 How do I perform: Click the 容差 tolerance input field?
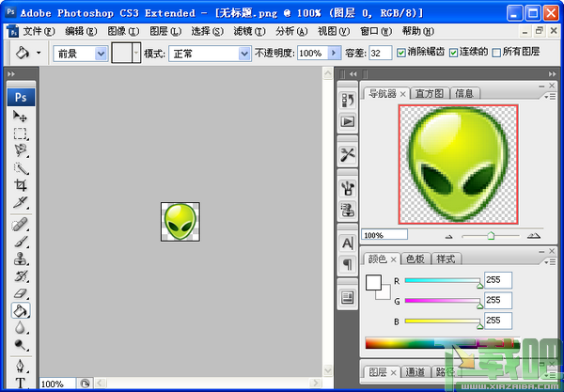380,54
